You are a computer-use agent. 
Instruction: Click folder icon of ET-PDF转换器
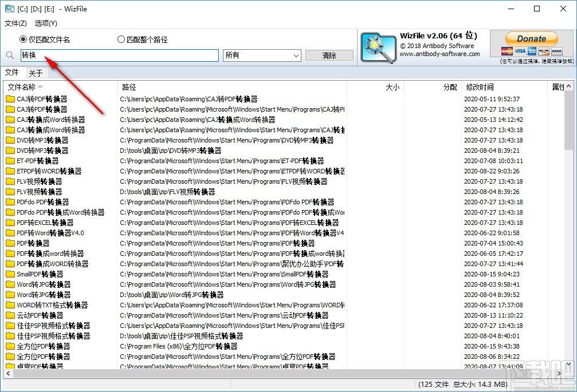[10, 161]
